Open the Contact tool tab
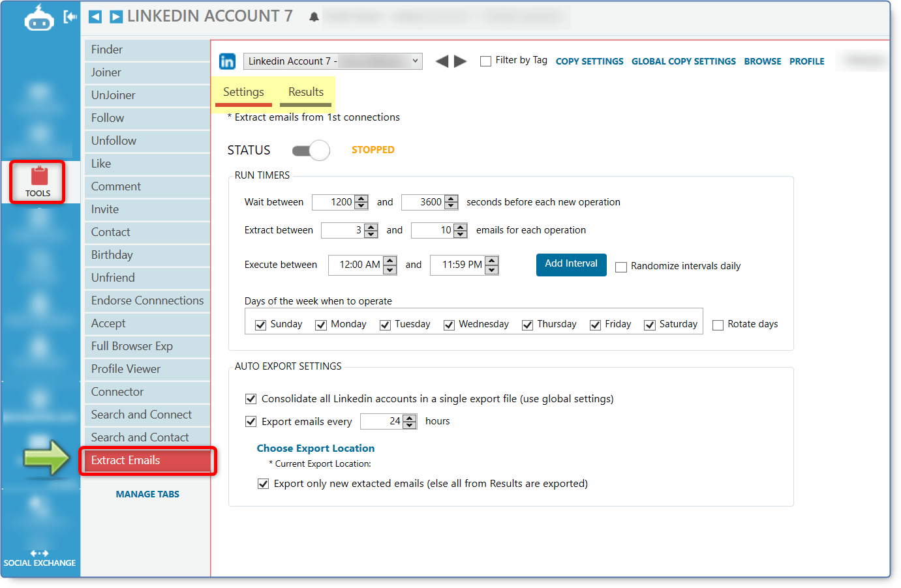The height and width of the screenshot is (588, 901). pos(147,233)
